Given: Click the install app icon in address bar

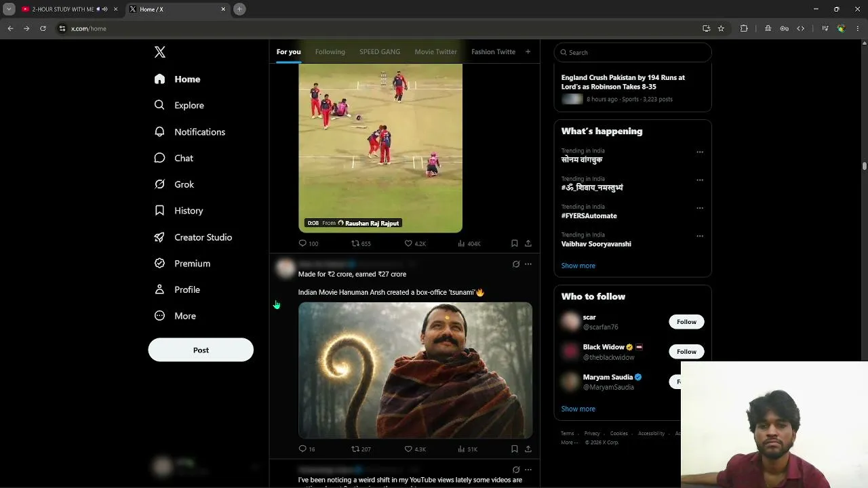Looking at the screenshot, I should (706, 28).
